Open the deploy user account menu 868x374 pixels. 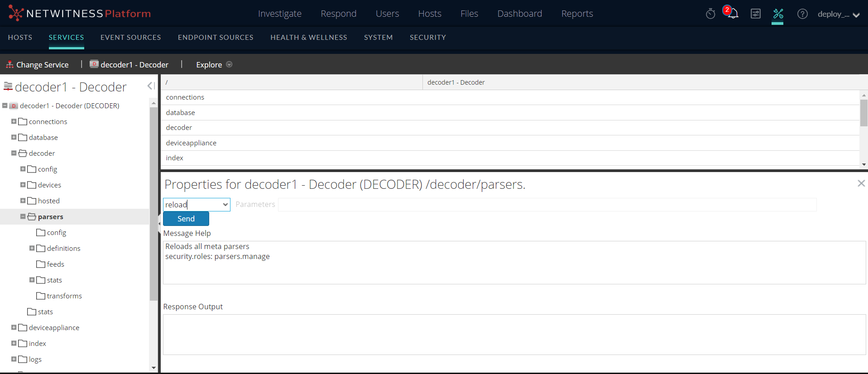[x=838, y=14]
